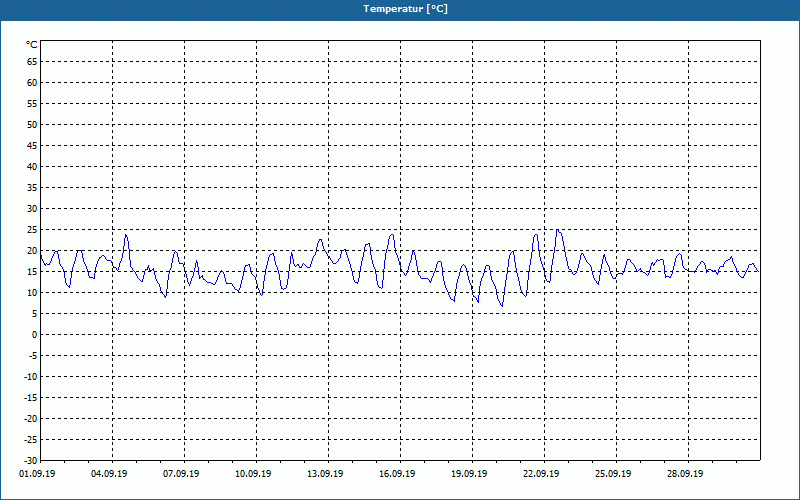Click the 40 value on temperature axis

(32, 167)
